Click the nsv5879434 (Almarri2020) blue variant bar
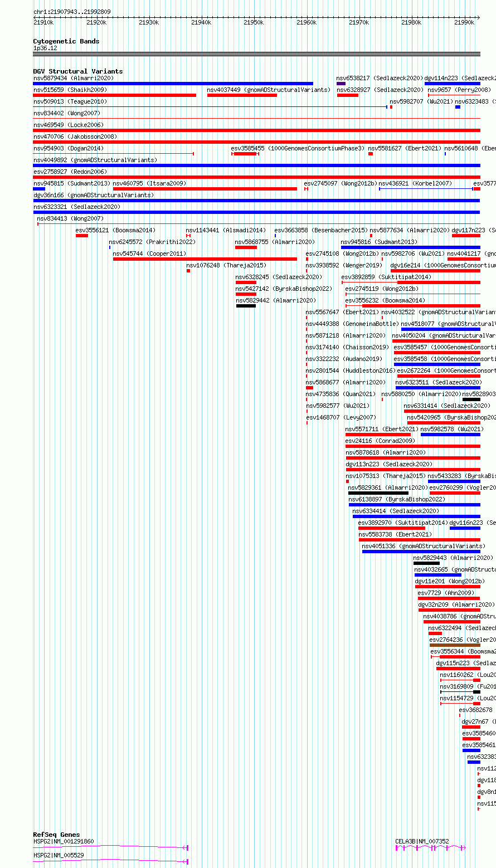 point(173,84)
